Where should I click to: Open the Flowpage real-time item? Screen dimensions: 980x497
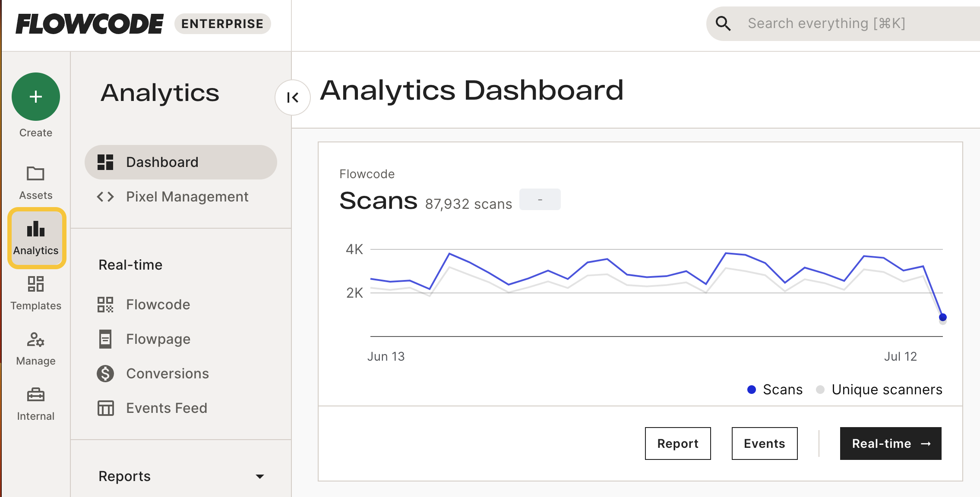158,339
